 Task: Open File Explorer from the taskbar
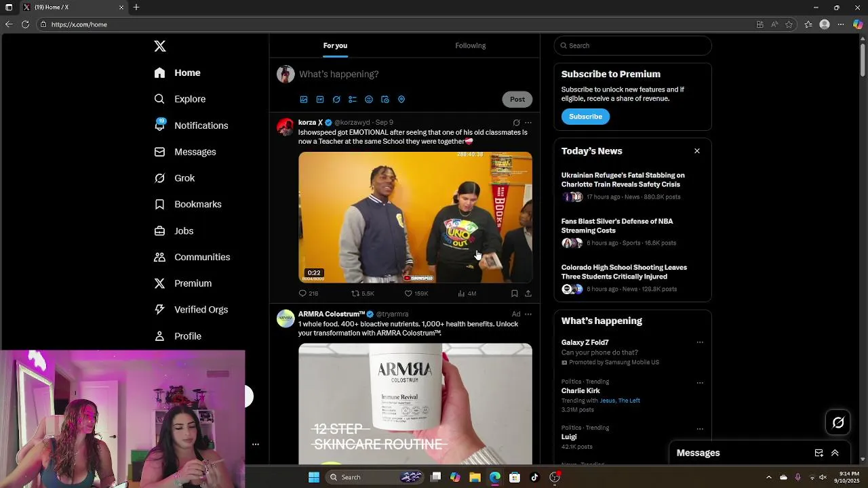[475, 477]
